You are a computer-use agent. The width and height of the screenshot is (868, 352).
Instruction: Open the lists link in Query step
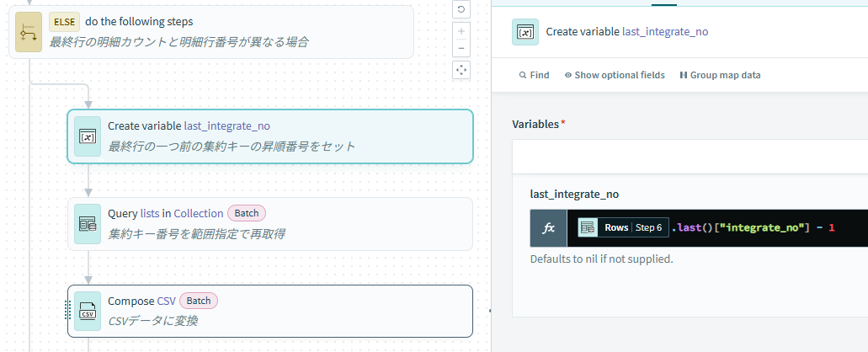pos(149,214)
